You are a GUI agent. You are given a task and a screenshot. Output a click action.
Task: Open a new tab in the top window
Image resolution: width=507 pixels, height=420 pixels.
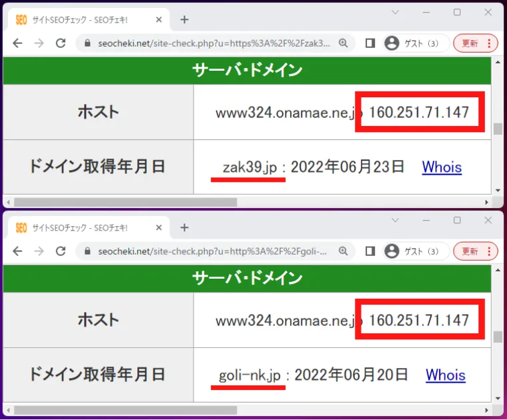[x=185, y=20]
